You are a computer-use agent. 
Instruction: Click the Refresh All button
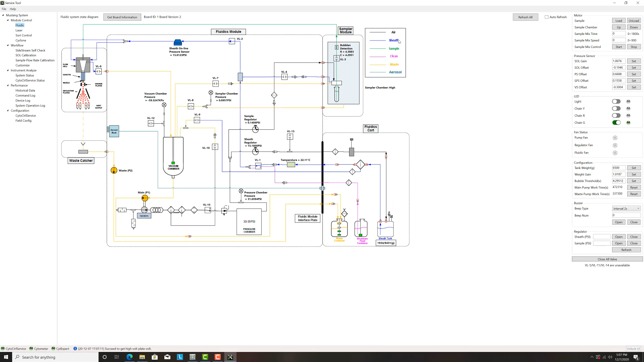pyautogui.click(x=525, y=17)
